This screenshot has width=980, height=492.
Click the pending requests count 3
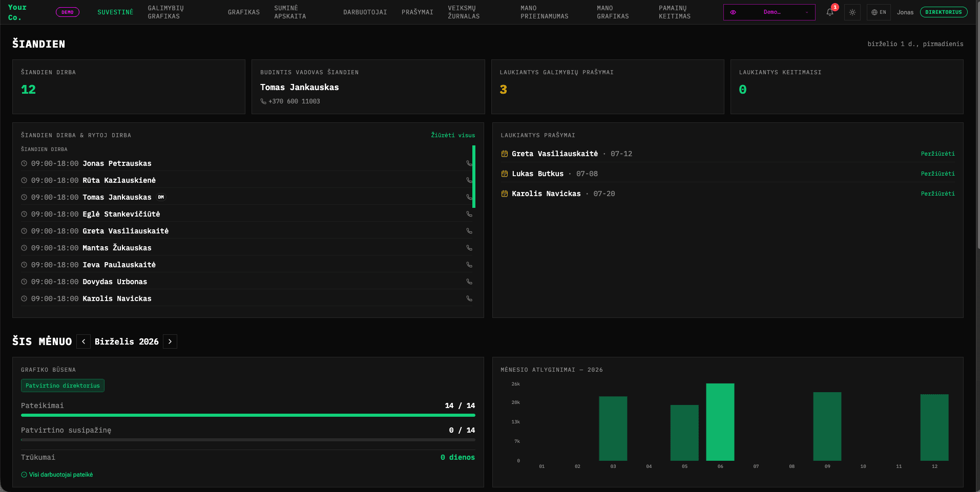pyautogui.click(x=503, y=90)
